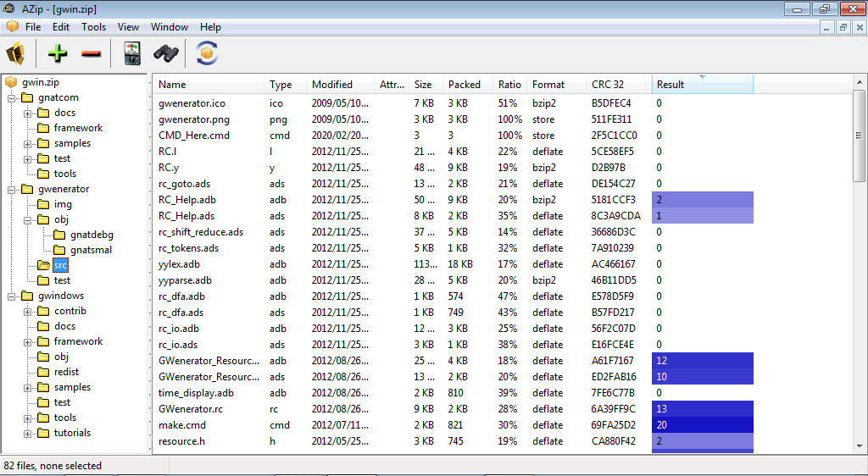The image size is (868, 476).
Task: Click the update archive circular arrows icon
Action: click(207, 54)
